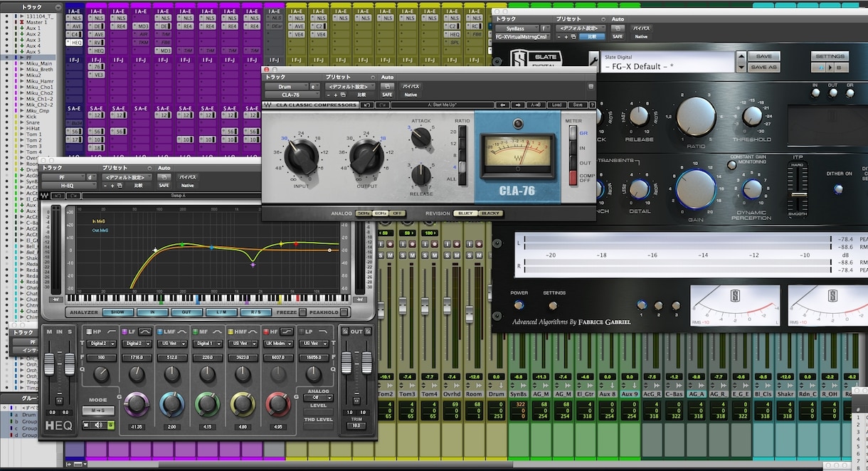Select BLUEY revision on CLA-76
This screenshot has width=868, height=471.
pyautogui.click(x=465, y=213)
